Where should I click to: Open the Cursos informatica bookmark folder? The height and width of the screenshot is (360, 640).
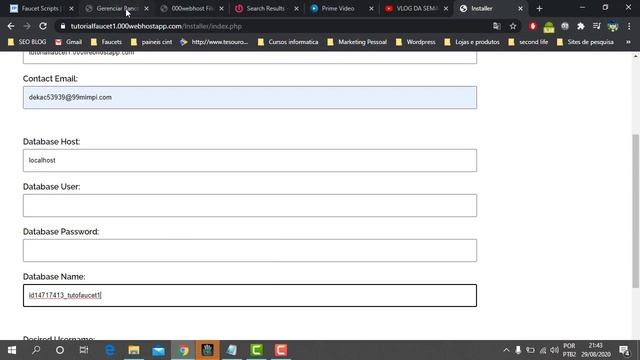point(288,42)
